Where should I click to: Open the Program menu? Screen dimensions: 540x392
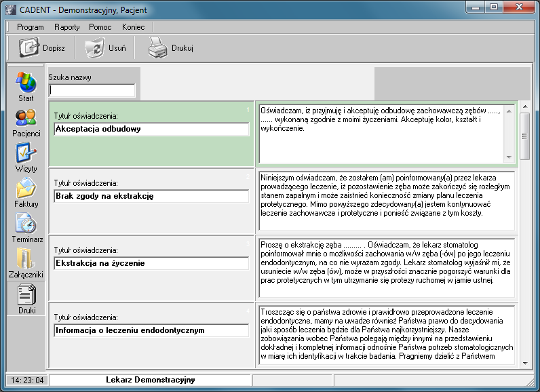pyautogui.click(x=31, y=27)
